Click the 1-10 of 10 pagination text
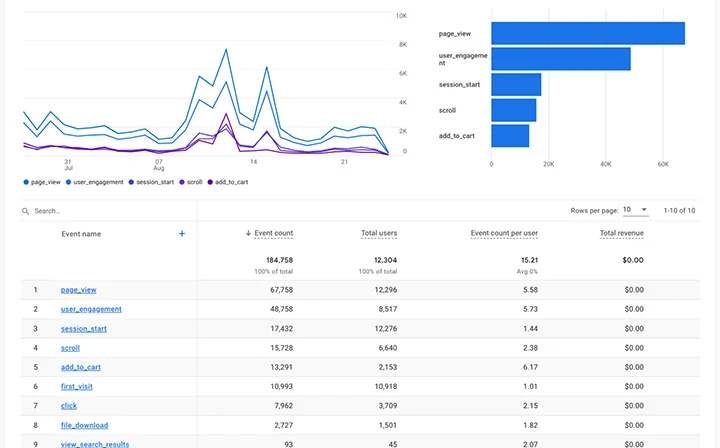Image resolution: width=720 pixels, height=448 pixels. coord(679,211)
